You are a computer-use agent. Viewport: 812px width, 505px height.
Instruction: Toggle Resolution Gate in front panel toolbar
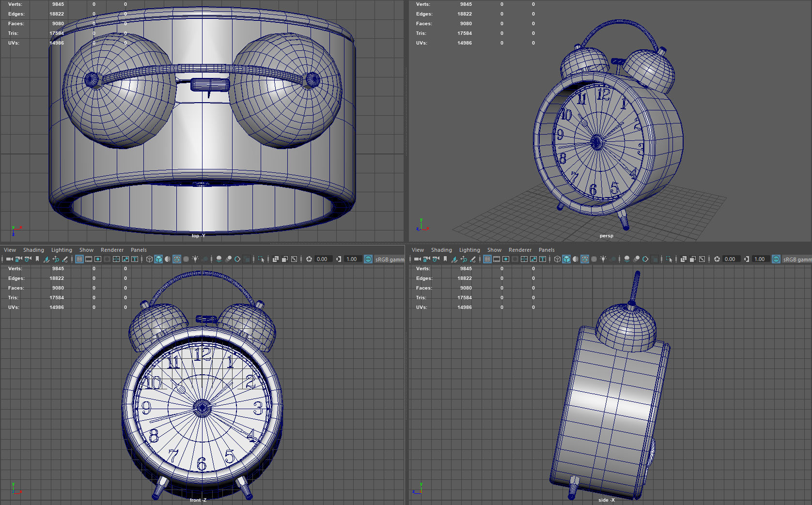(97, 259)
